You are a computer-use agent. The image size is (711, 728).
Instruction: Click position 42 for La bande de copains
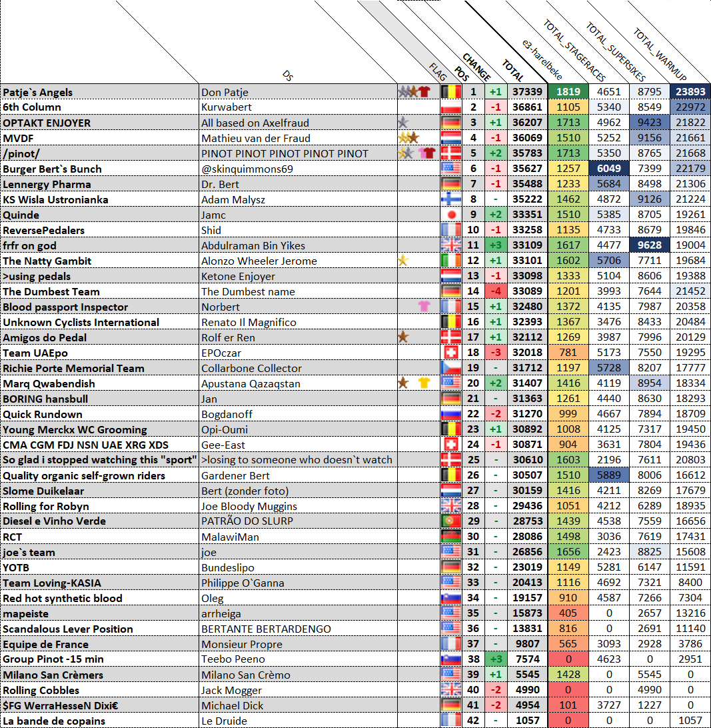coord(473,721)
